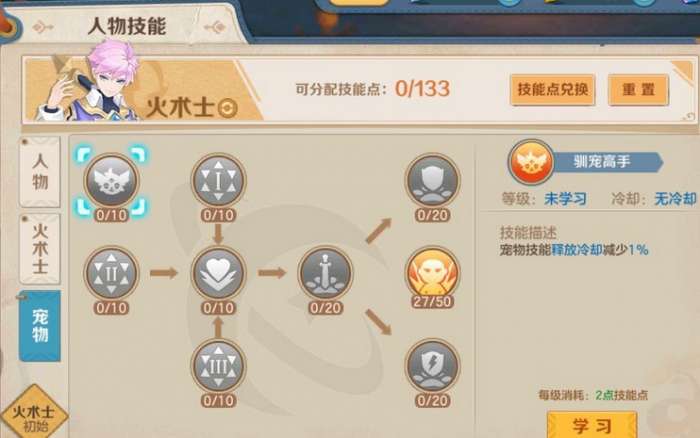Image resolution: width=700 pixels, height=438 pixels.
Task: Select the orange 27/50 character skill node
Action: pos(432,273)
